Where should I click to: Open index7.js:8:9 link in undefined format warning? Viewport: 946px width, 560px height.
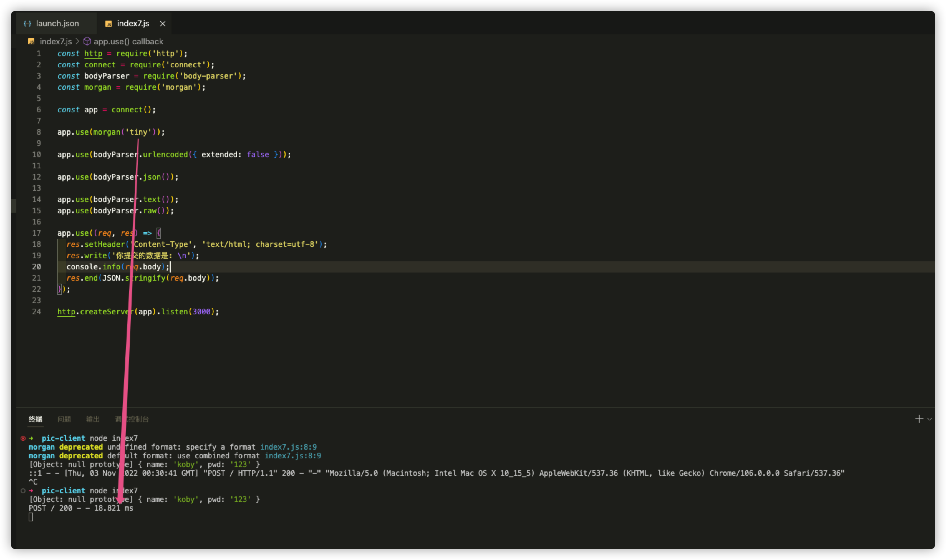pos(288,447)
